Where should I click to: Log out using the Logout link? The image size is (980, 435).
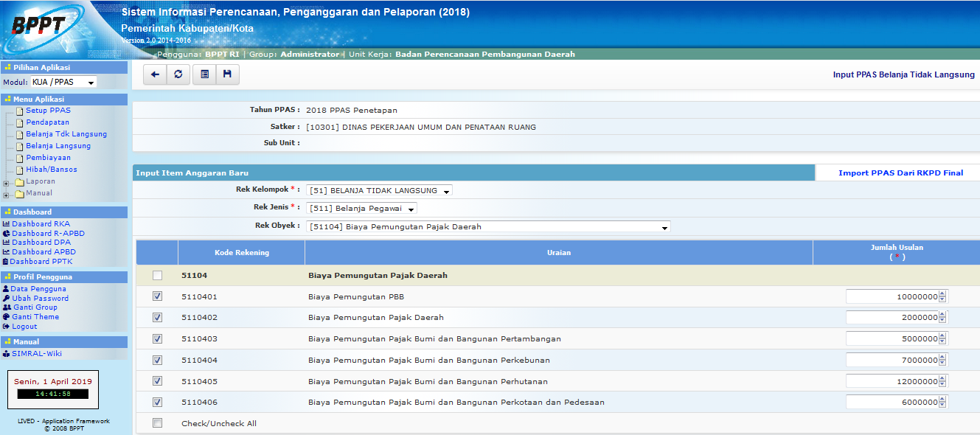24,327
